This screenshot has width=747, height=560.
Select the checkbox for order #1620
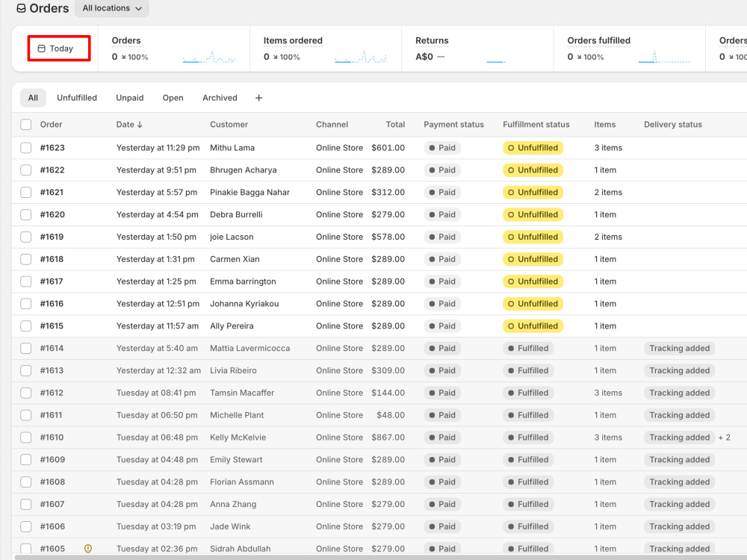pyautogui.click(x=26, y=215)
